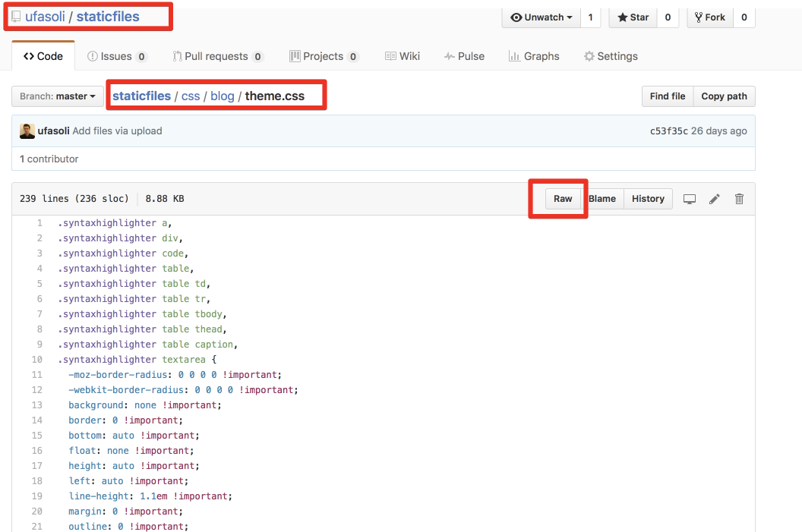Open the Blame view
The height and width of the screenshot is (532, 802).
click(x=602, y=199)
